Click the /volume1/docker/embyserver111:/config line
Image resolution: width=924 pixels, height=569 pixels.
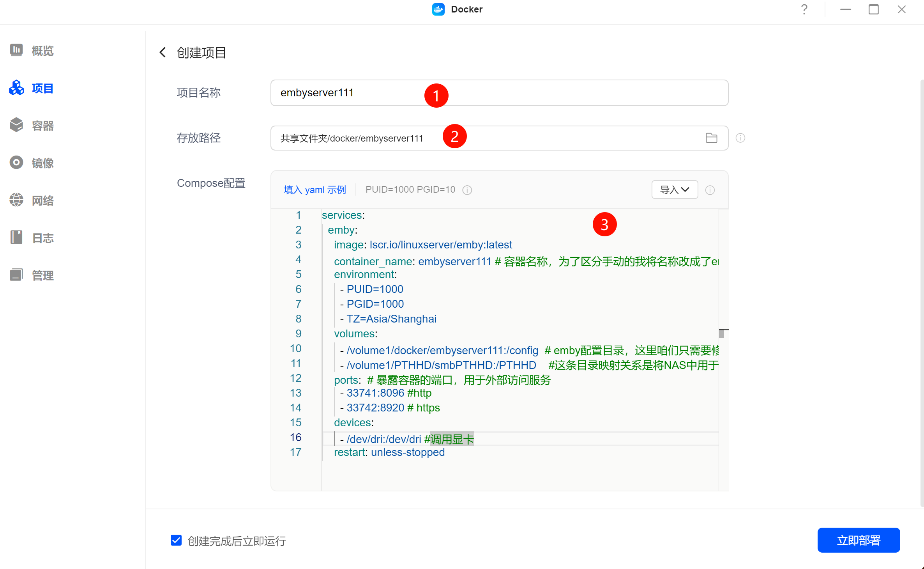point(529,350)
